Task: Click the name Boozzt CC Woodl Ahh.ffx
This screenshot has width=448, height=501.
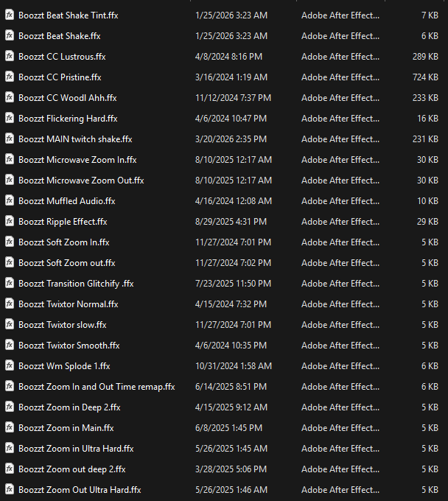Action: 68,98
